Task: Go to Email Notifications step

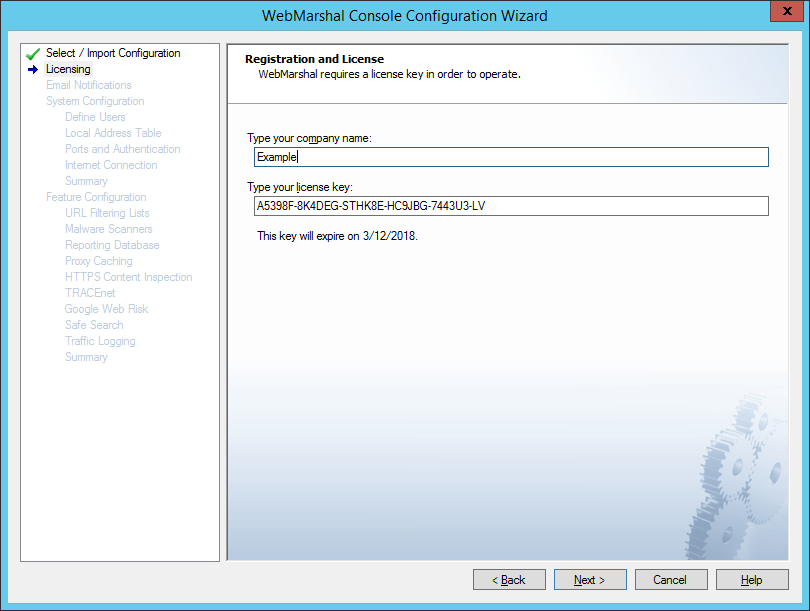Action: (88, 85)
